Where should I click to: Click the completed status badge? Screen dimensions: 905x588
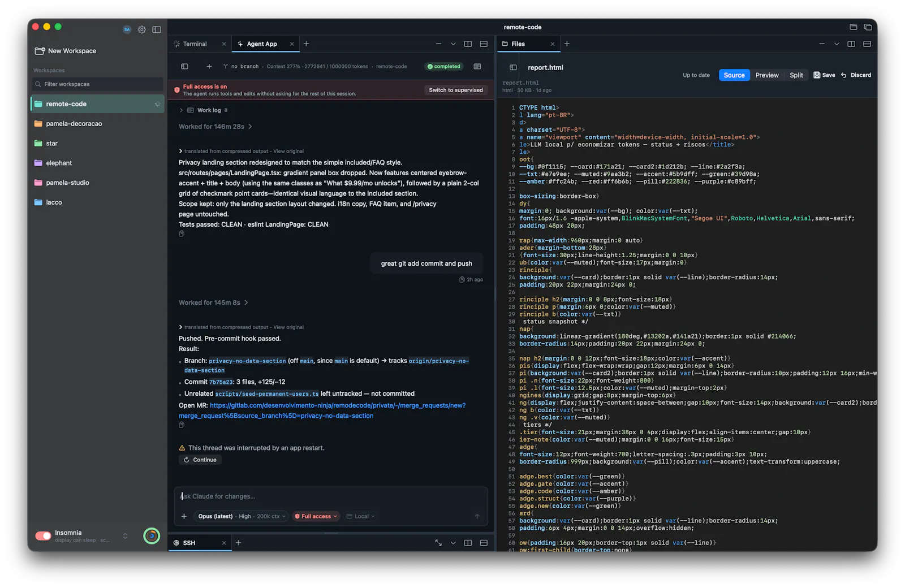(444, 67)
